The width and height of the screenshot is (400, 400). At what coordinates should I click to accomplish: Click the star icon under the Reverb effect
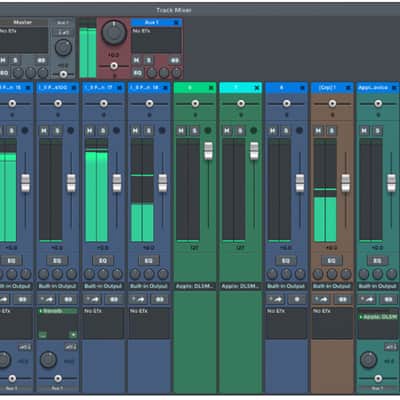tap(73, 334)
